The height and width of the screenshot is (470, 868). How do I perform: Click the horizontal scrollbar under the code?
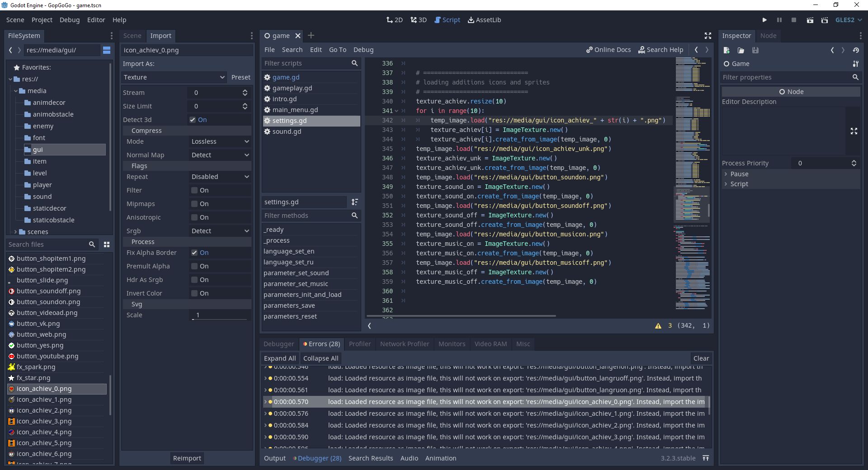point(461,316)
